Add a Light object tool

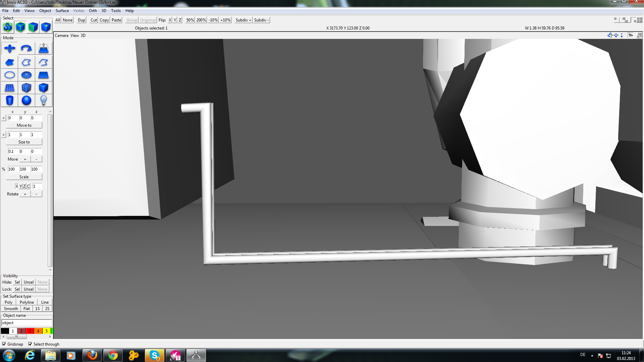[44, 100]
